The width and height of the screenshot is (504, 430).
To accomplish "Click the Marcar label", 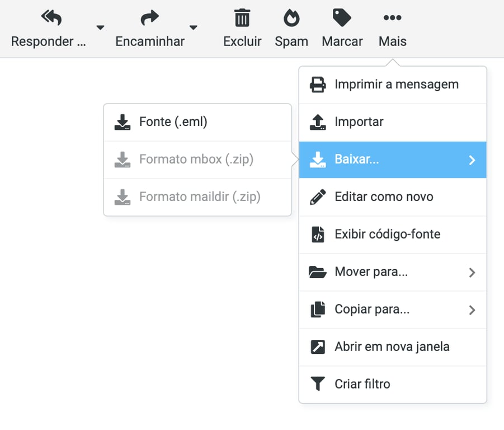I will pos(342,41).
